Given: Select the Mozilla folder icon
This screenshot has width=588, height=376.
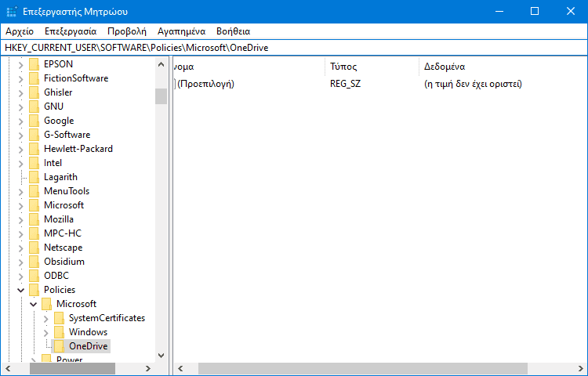Looking at the screenshot, I should click(34, 219).
